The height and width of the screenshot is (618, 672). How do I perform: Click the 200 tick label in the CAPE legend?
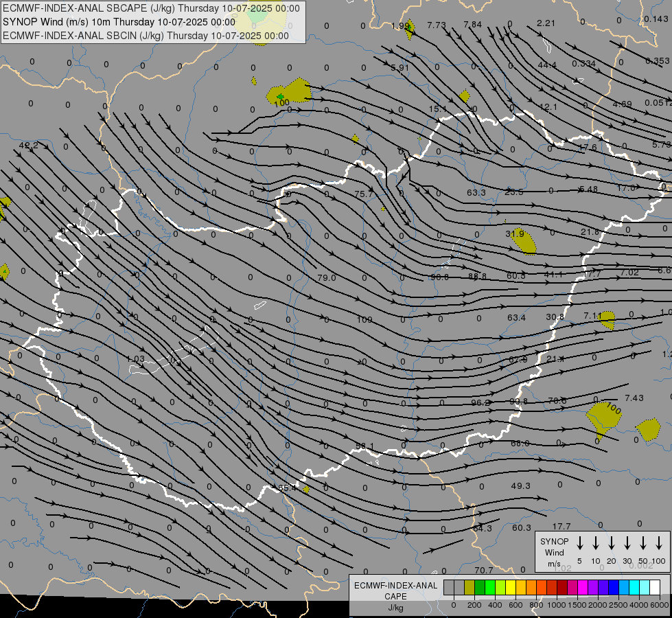click(x=474, y=605)
